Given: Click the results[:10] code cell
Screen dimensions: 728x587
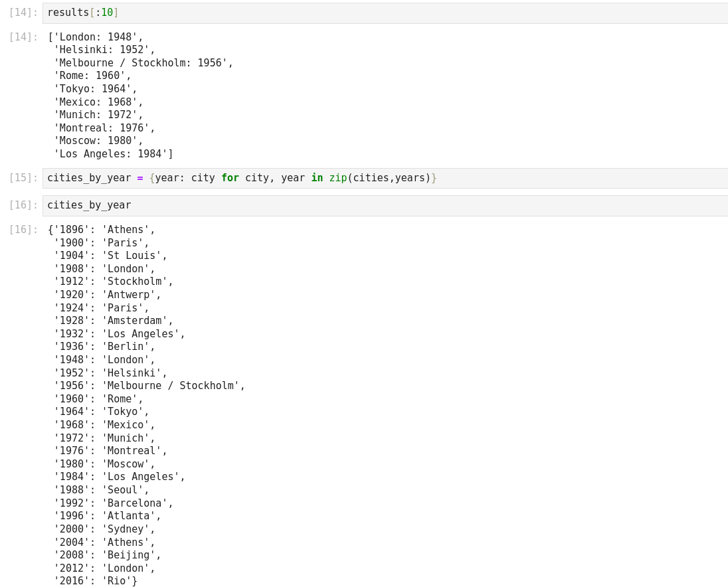Looking at the screenshot, I should (x=385, y=13).
